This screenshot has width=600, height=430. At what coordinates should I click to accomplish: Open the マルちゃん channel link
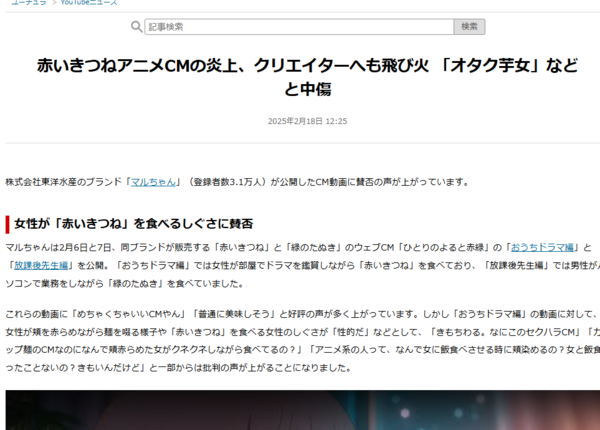coord(153,182)
